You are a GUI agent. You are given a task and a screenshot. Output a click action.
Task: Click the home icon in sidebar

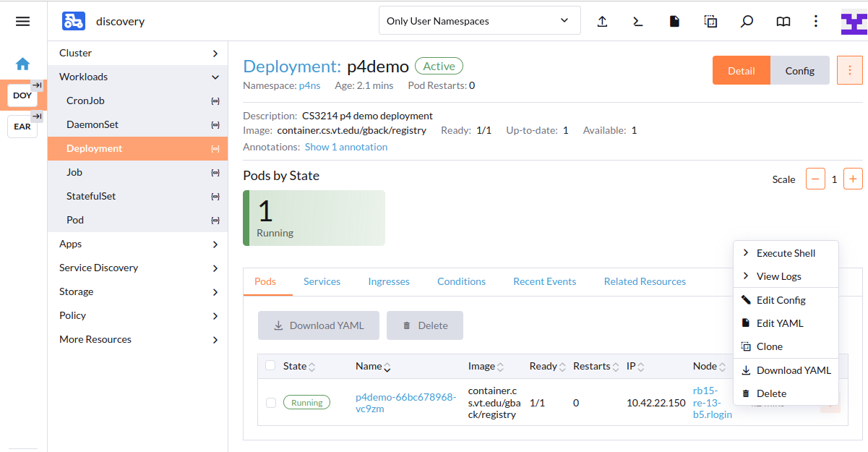coord(22,64)
